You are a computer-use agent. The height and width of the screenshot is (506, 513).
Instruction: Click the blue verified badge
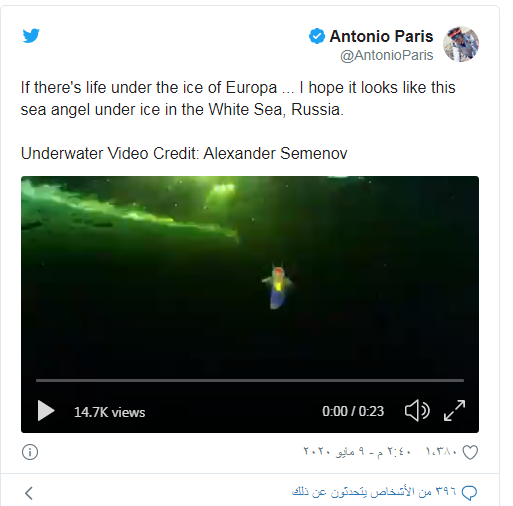coord(317,36)
